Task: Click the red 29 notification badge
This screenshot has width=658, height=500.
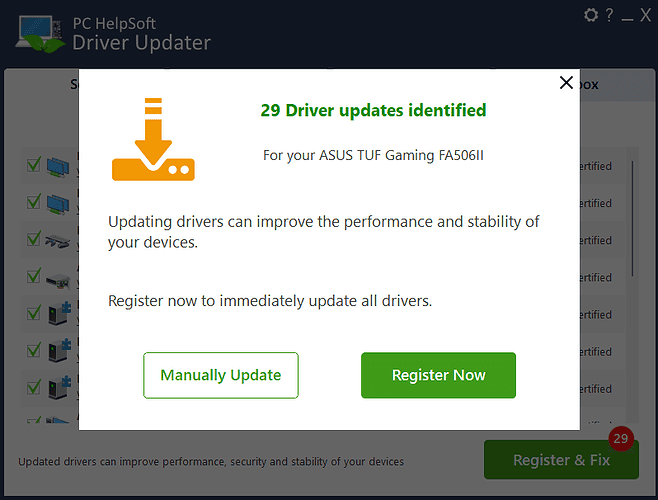Action: [x=621, y=438]
